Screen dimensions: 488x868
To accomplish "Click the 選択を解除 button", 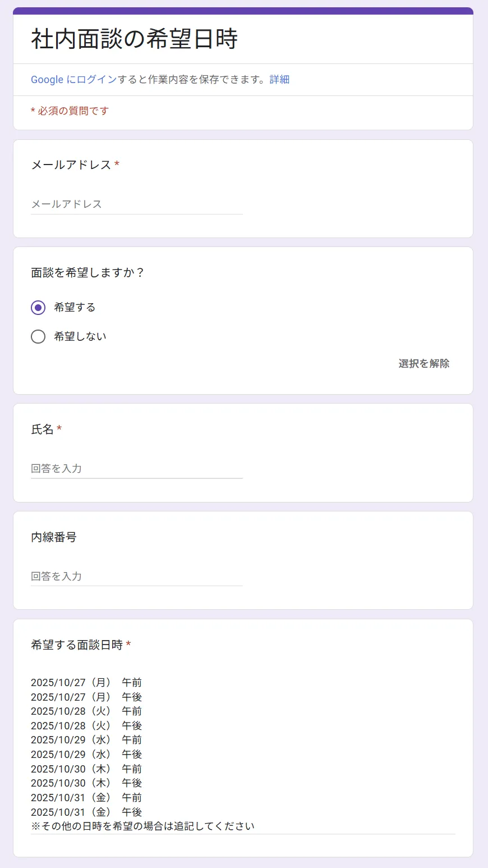I will pos(423,364).
